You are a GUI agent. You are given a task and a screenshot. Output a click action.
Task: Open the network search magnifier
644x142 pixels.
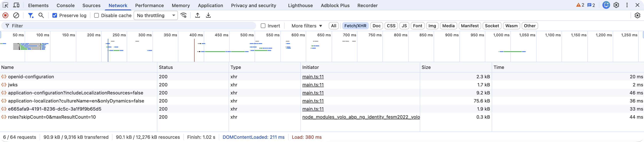[x=41, y=15]
